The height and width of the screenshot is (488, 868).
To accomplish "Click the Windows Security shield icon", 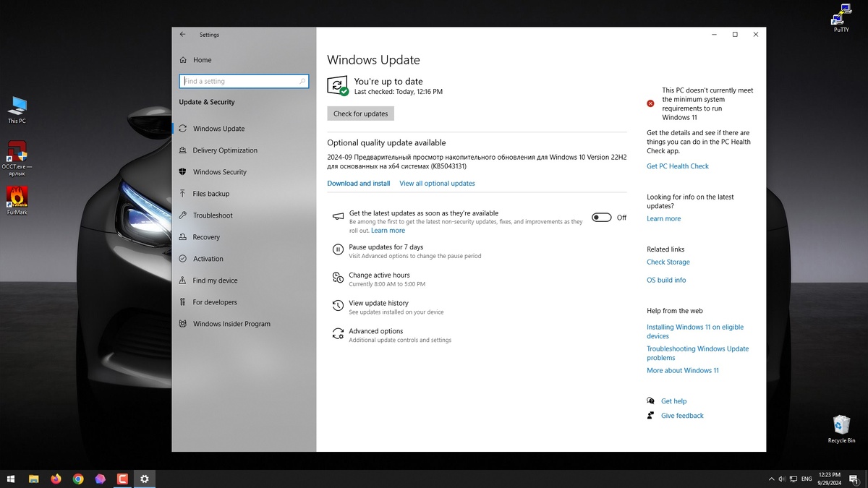I will (x=183, y=172).
